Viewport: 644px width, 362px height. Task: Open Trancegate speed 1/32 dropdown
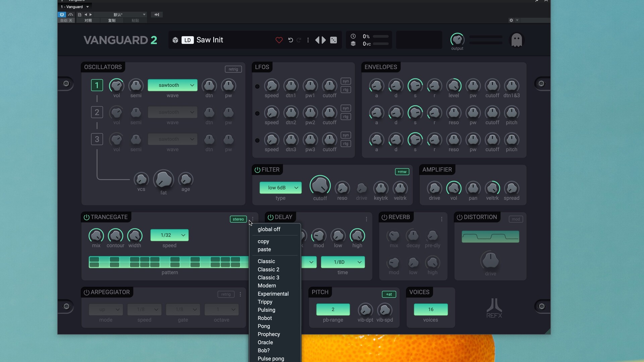point(169,235)
